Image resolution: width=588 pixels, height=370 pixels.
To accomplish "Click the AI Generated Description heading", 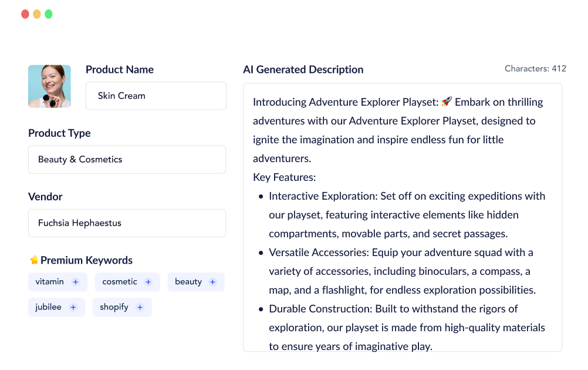I will click(303, 69).
